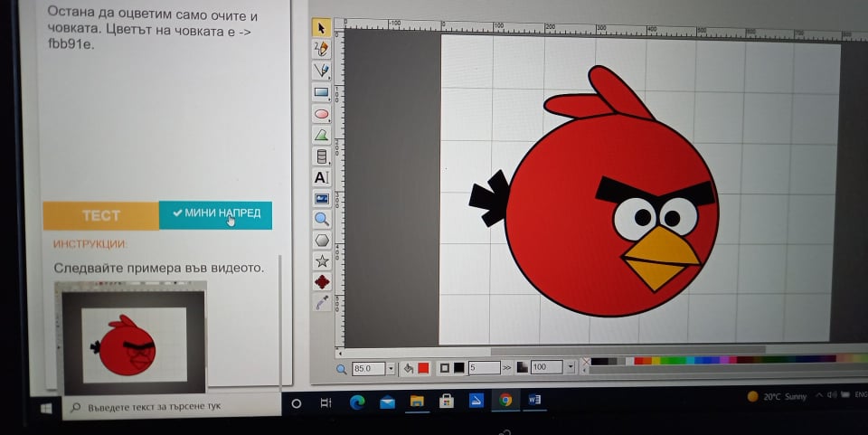Select the Eyedropper tool
The width and height of the screenshot is (868, 435).
[x=322, y=304]
